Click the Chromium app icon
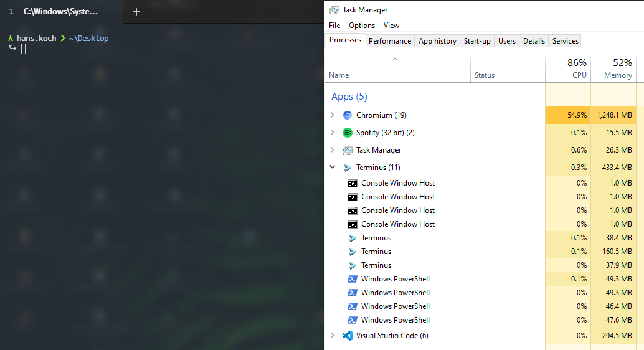Viewport: 644px width, 350px height. (x=348, y=115)
